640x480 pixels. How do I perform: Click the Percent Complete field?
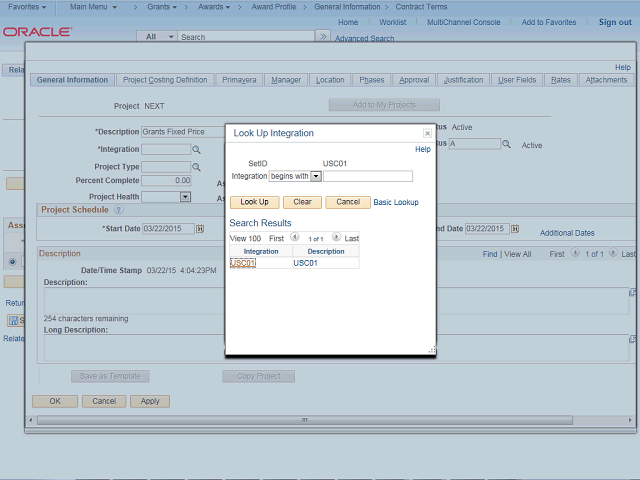[x=166, y=180]
